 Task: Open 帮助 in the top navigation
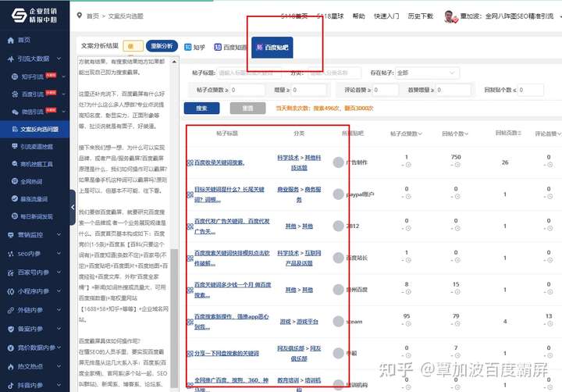click(x=358, y=16)
